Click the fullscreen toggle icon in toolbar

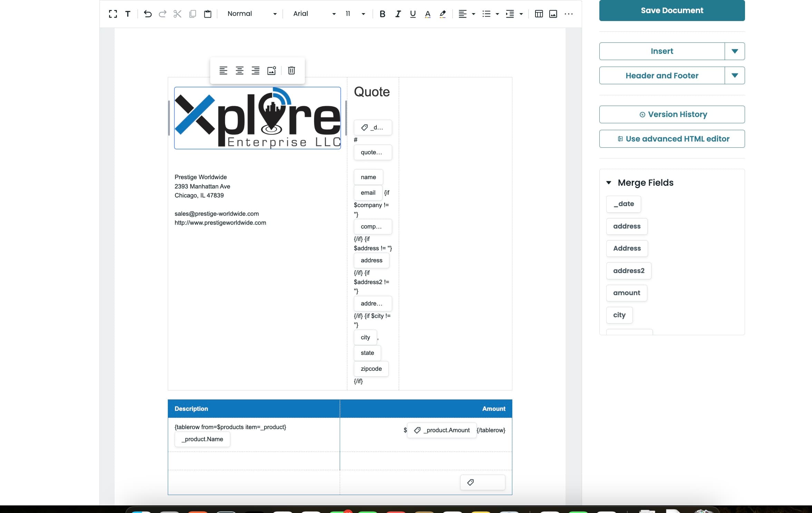coord(113,14)
